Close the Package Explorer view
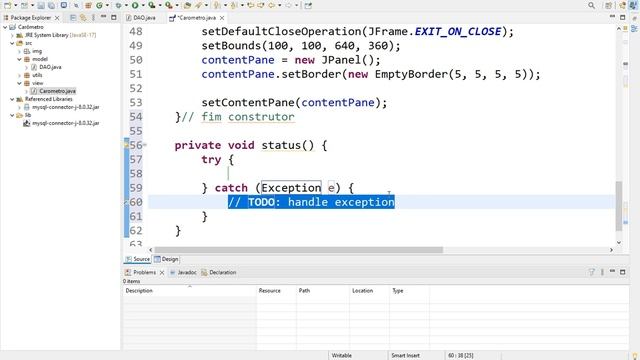This screenshot has height=360, width=640. pos(57,18)
